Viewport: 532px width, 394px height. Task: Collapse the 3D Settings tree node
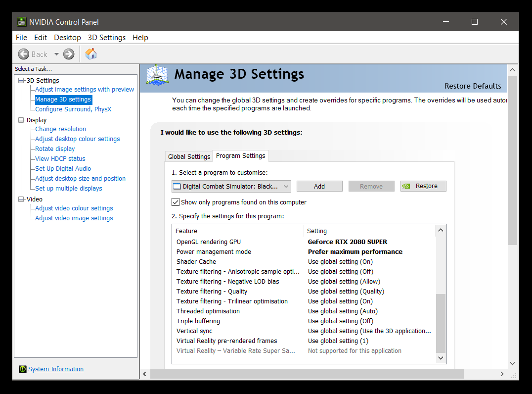pos(21,81)
